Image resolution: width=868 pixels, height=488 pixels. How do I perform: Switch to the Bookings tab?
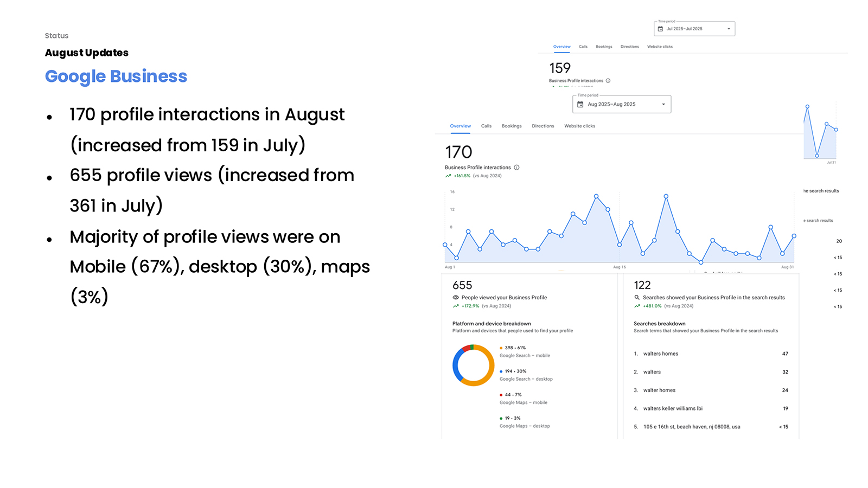[512, 126]
